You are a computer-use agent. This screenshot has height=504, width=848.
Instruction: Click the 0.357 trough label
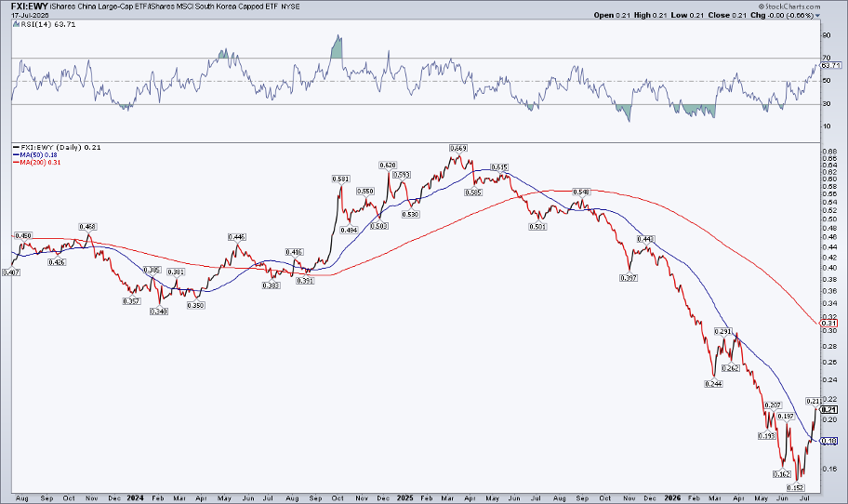click(x=131, y=302)
